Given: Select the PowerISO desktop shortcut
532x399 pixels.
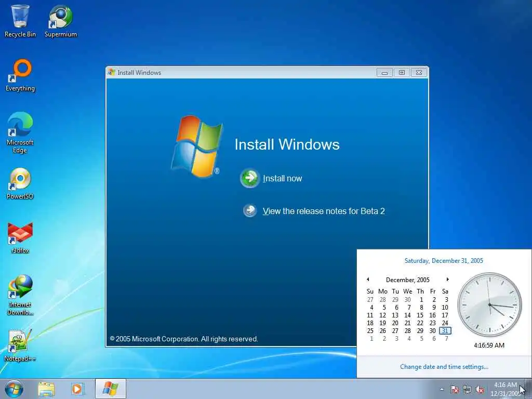Looking at the screenshot, I should tap(20, 183).
